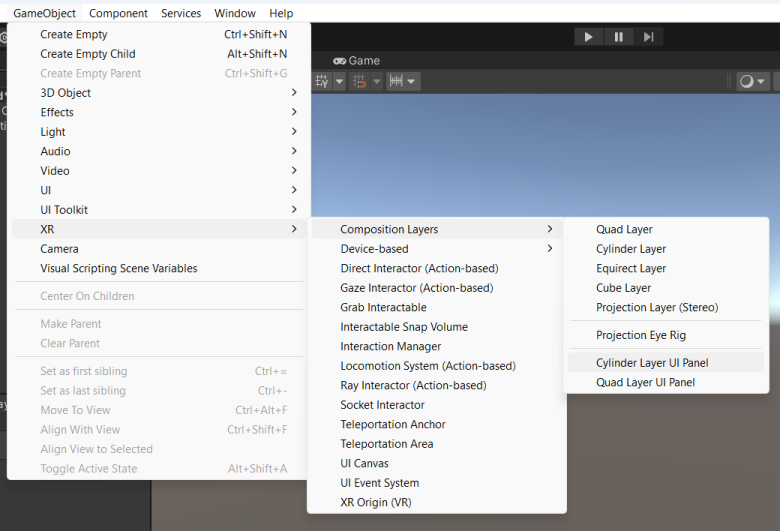The width and height of the screenshot is (780, 531).
Task: Choose Visual Scripting Scene Variables
Action: pyautogui.click(x=119, y=269)
